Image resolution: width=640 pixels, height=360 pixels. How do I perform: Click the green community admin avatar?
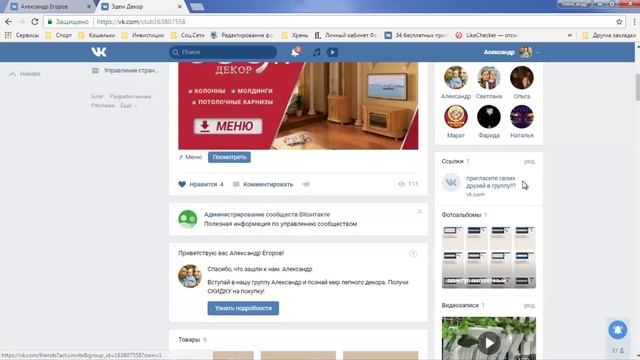pyautogui.click(x=188, y=219)
